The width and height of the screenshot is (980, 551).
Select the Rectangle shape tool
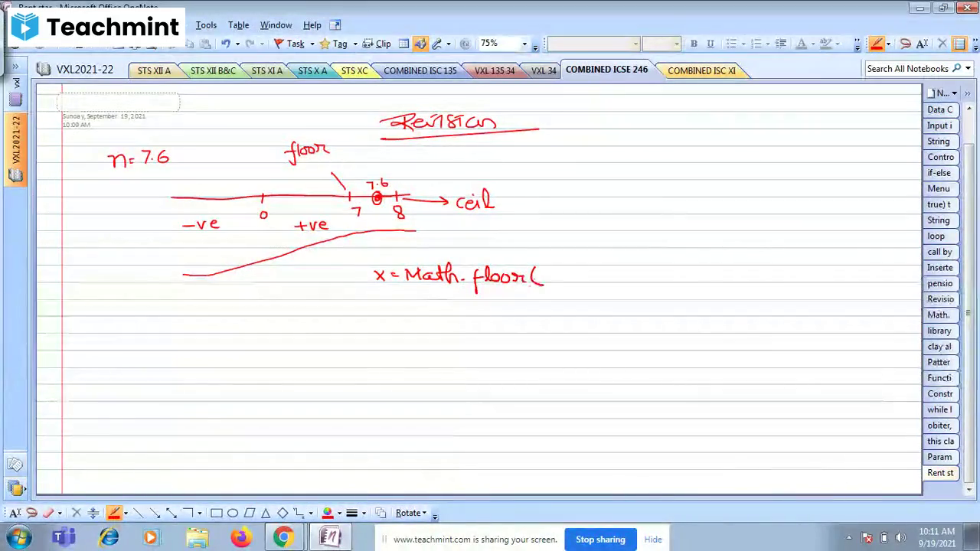(215, 512)
